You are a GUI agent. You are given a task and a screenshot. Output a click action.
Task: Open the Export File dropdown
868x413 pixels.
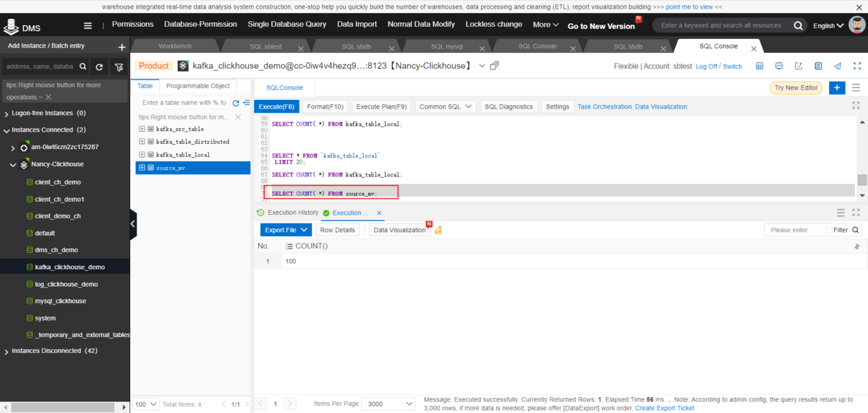(x=286, y=230)
